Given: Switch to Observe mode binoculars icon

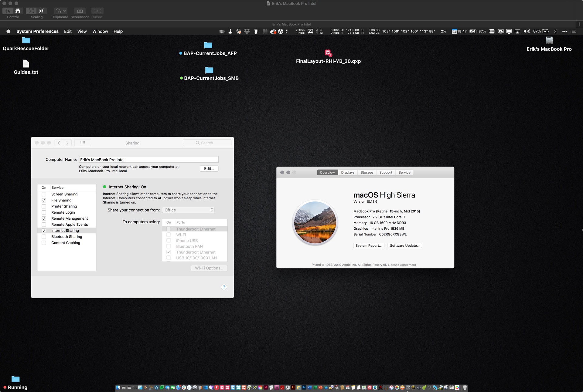Looking at the screenshot, I should 18,11.
